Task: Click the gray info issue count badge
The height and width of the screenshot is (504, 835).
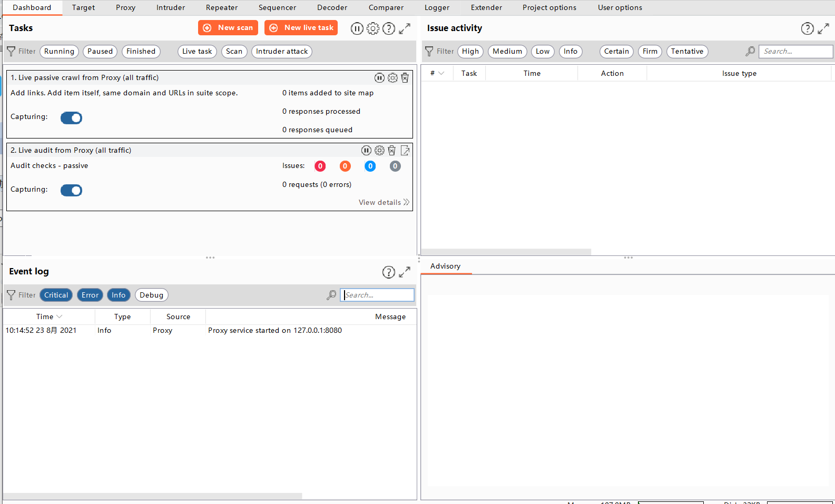Action: pos(395,166)
